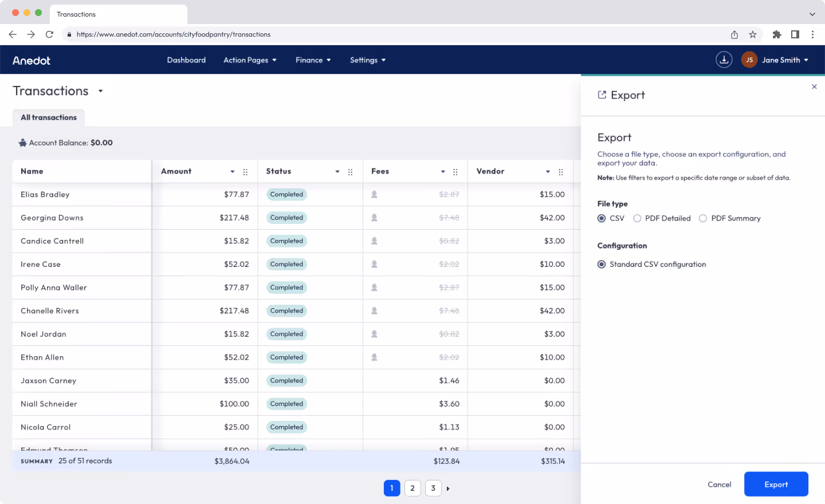Open the Status column dropdown

pos(337,171)
